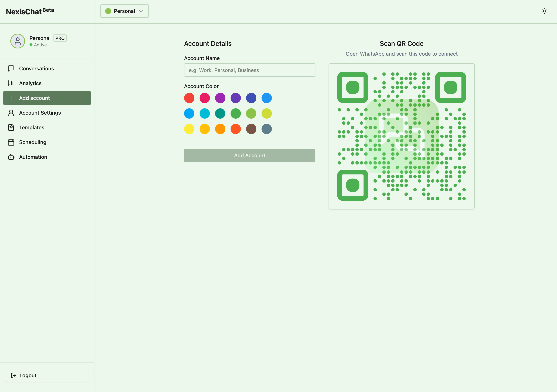
Task: Choose the amber color swatch
Action: [205, 129]
